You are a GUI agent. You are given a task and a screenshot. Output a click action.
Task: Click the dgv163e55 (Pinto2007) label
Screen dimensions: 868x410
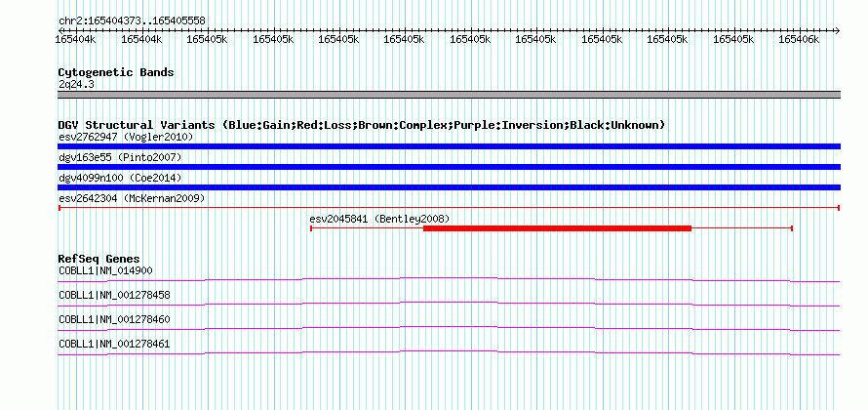(120, 157)
